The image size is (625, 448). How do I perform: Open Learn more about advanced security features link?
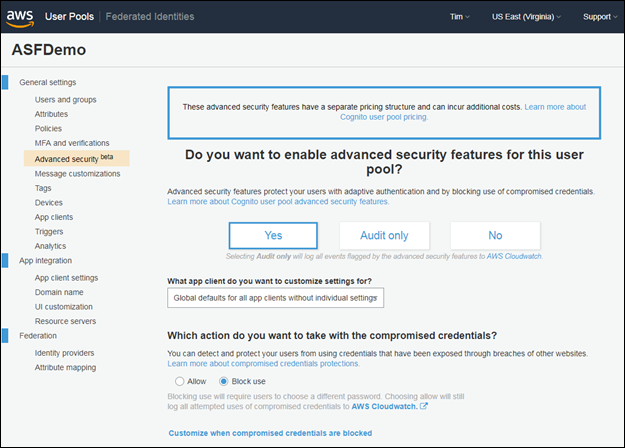pyautogui.click(x=278, y=202)
